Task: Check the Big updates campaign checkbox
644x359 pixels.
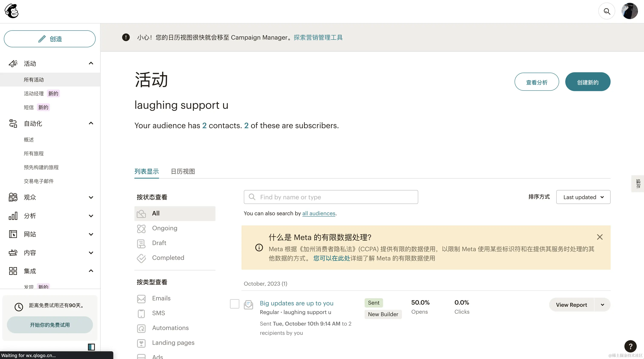Action: 234,304
